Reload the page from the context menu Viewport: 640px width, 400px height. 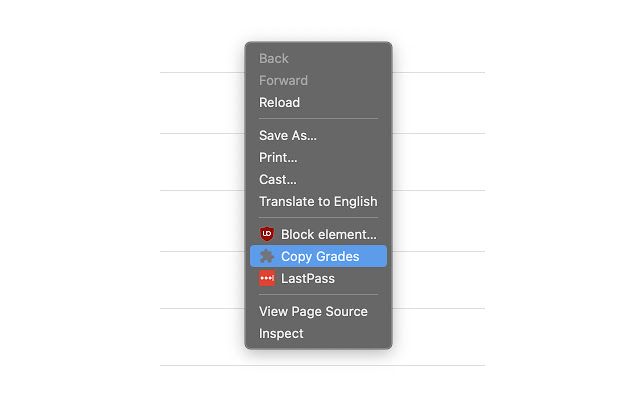tap(279, 102)
